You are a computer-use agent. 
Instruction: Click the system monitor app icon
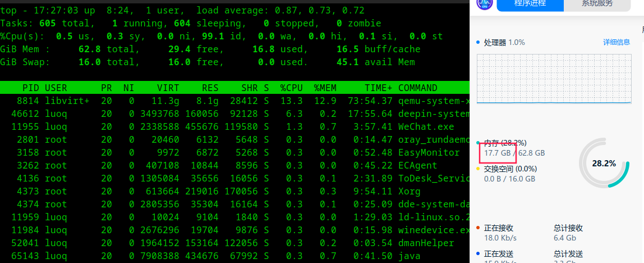click(x=484, y=4)
